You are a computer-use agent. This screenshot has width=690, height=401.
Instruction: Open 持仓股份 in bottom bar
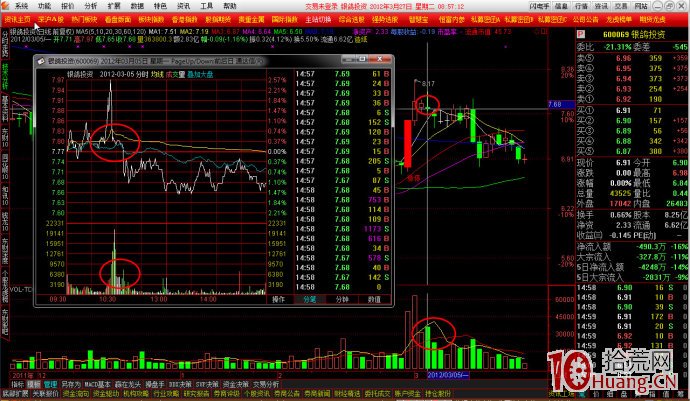[438, 394]
